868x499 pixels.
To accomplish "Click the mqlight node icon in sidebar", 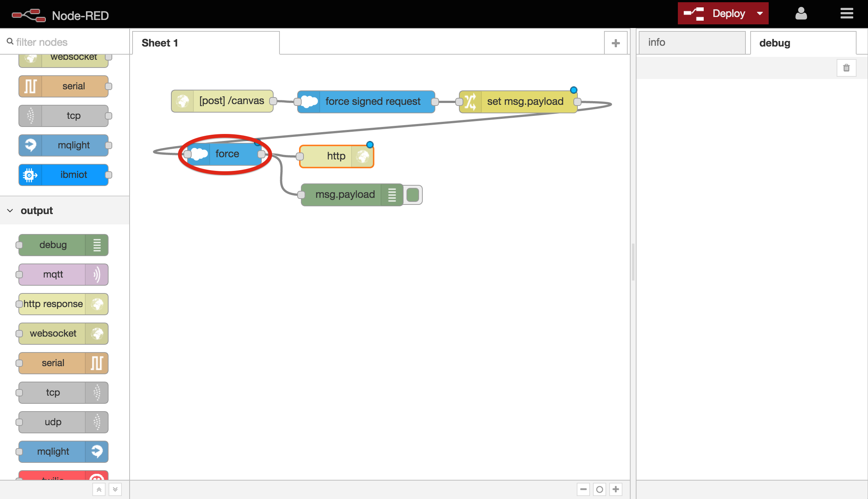I will (x=30, y=145).
